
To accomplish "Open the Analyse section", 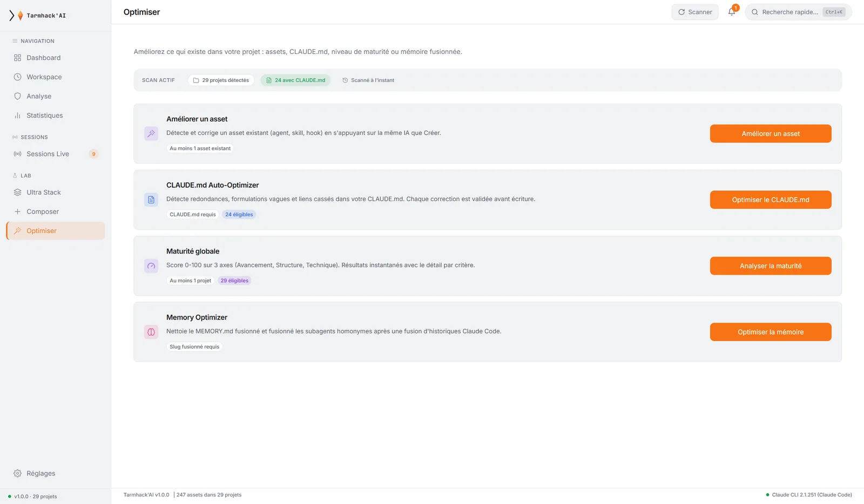I will (56, 96).
